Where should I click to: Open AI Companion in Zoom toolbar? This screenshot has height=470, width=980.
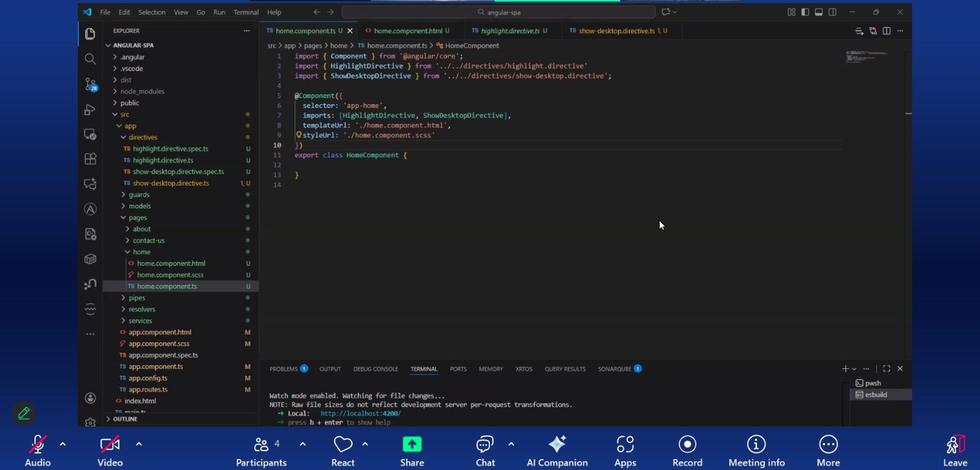tap(557, 451)
